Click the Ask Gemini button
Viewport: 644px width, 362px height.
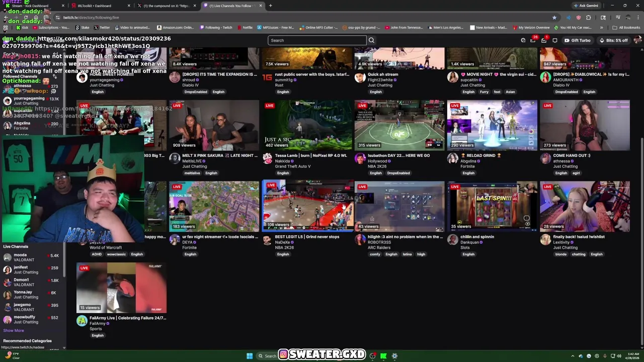(x=586, y=6)
